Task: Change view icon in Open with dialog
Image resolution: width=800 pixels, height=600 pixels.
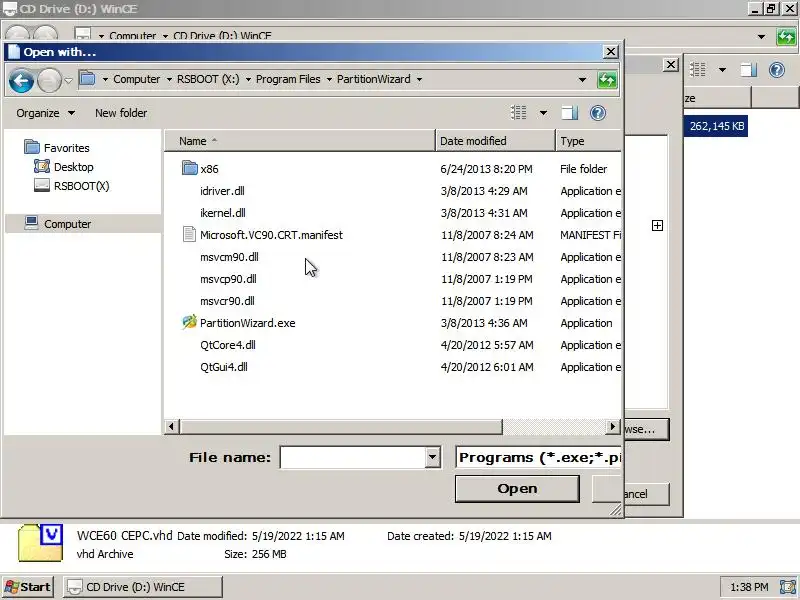Action: pyautogui.click(x=518, y=113)
